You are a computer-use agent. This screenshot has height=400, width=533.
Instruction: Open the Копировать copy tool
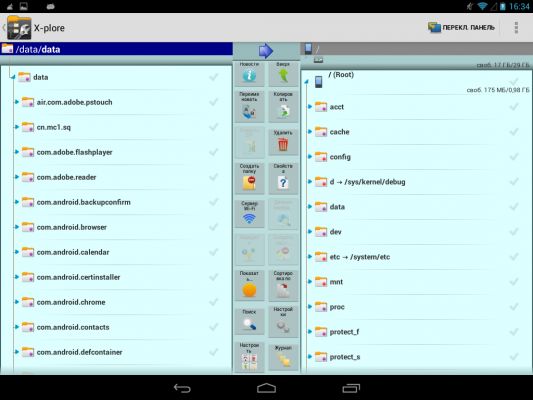point(283,106)
